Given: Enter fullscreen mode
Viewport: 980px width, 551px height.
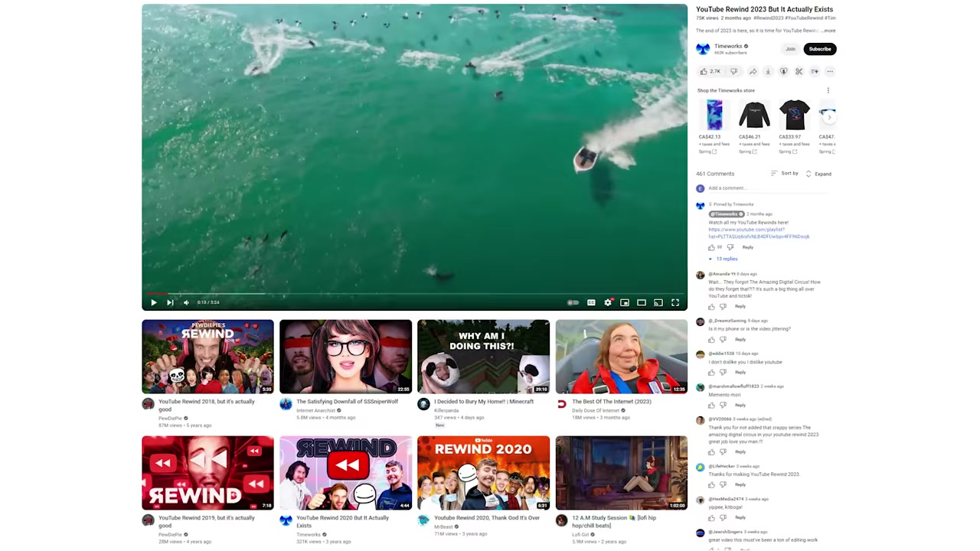Looking at the screenshot, I should pyautogui.click(x=675, y=302).
